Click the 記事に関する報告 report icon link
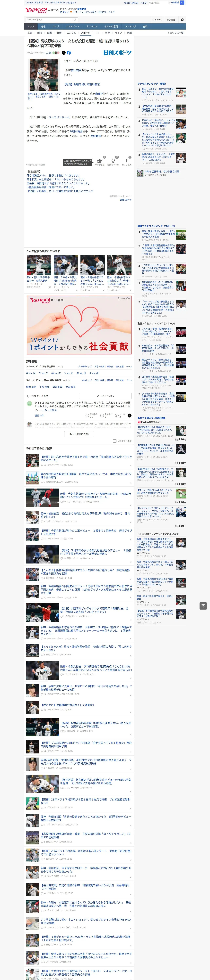Screen dimensions: 210x980 pyautogui.click(x=36, y=165)
